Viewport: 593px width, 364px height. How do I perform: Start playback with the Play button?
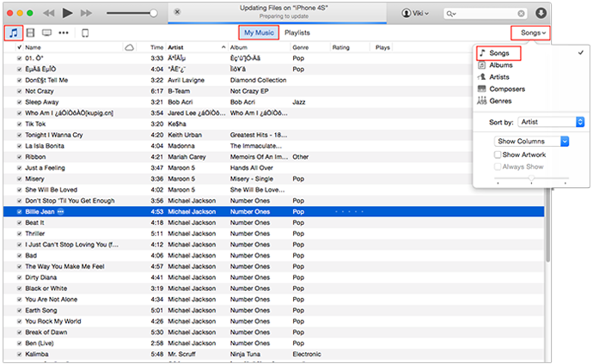(67, 13)
